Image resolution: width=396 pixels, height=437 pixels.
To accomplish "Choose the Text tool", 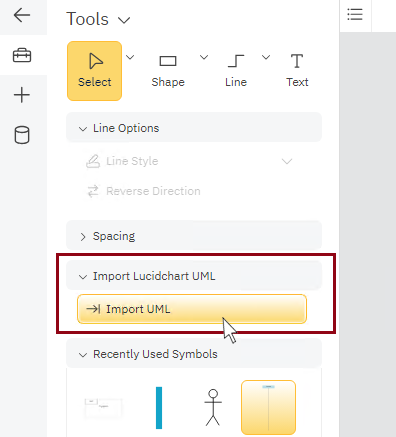I will (x=297, y=71).
